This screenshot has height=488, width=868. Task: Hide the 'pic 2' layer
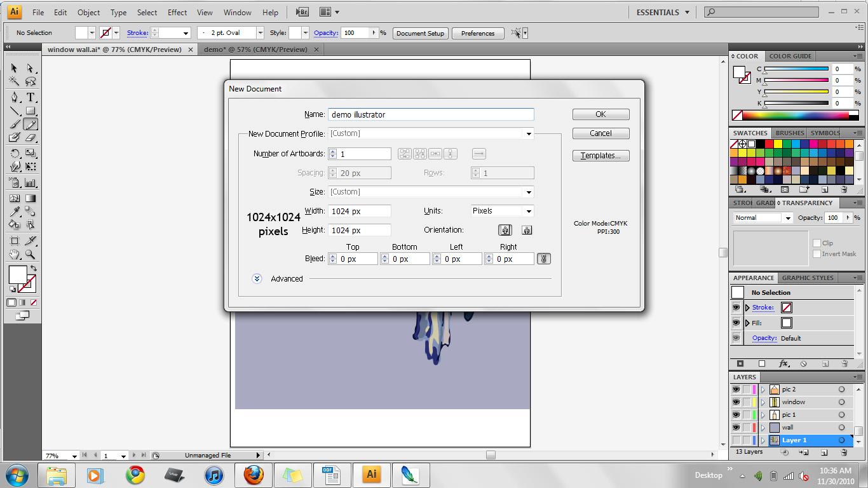736,390
